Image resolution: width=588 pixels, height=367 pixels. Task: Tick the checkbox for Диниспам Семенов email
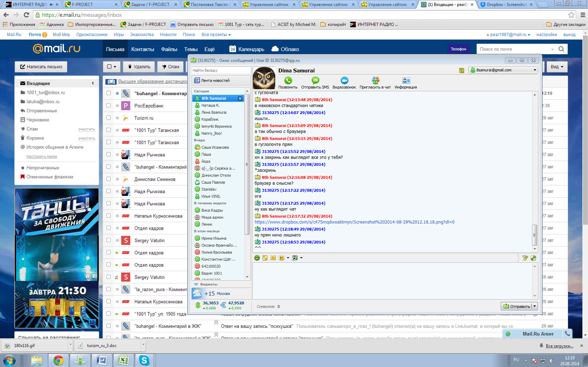(x=109, y=179)
